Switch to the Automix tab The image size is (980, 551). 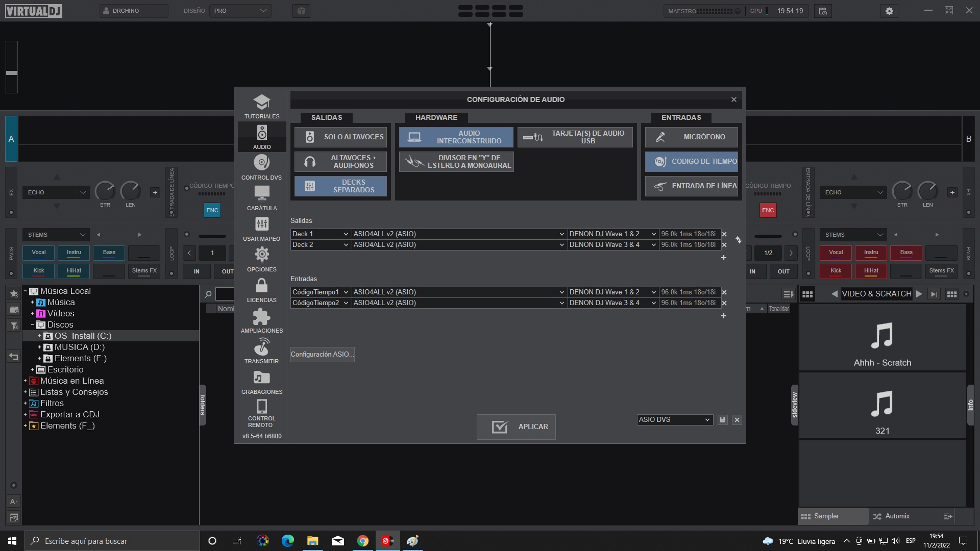coord(897,516)
